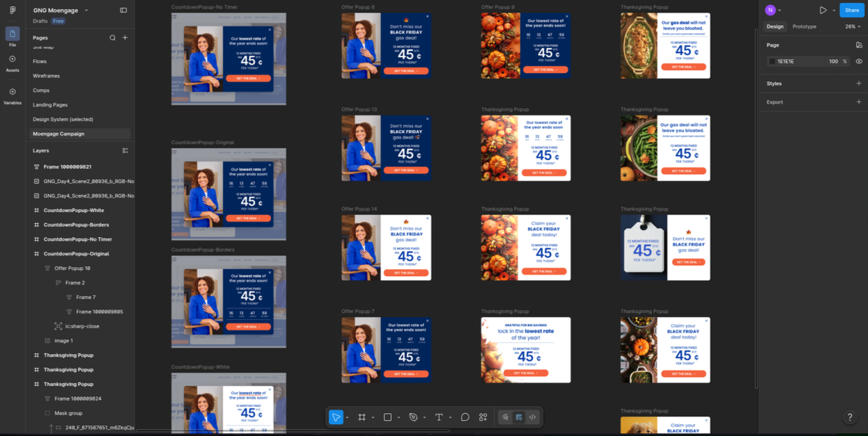Add a new page with plus icon
The image size is (868, 436).
(x=125, y=38)
